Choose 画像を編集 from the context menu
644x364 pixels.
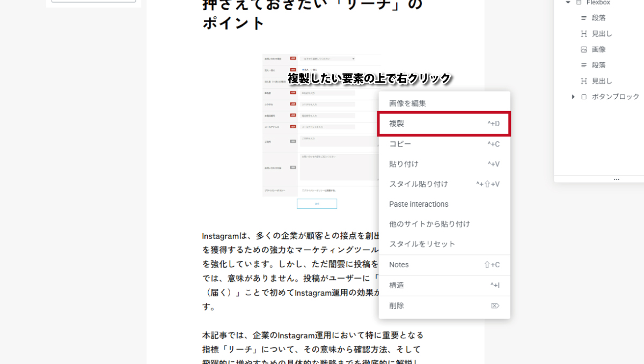pos(407,104)
